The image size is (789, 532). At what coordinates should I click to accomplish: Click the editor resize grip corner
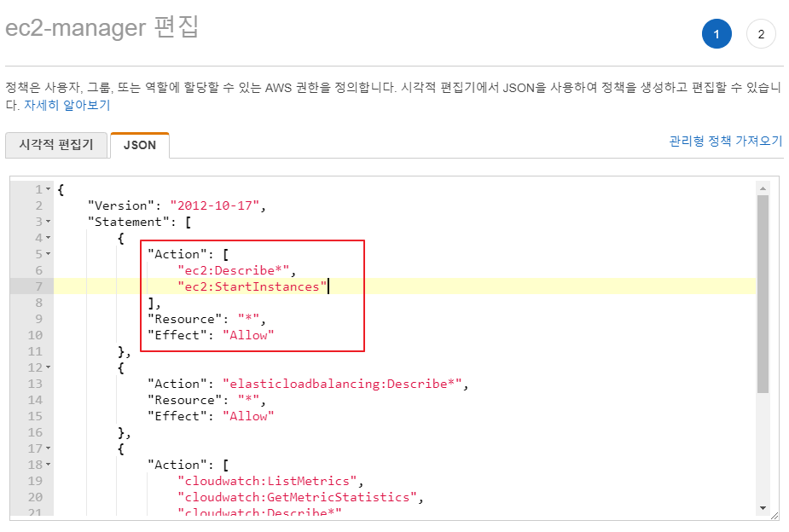point(774,516)
